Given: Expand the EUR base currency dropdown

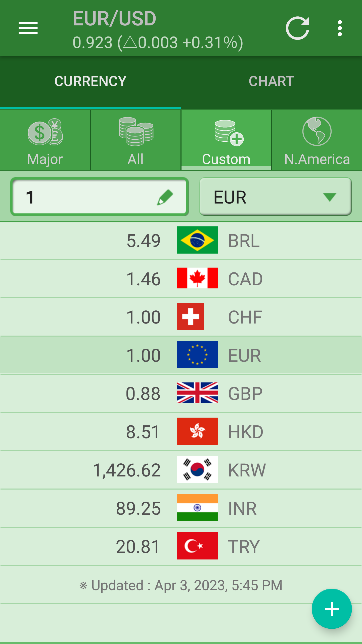Looking at the screenshot, I should point(275,197).
